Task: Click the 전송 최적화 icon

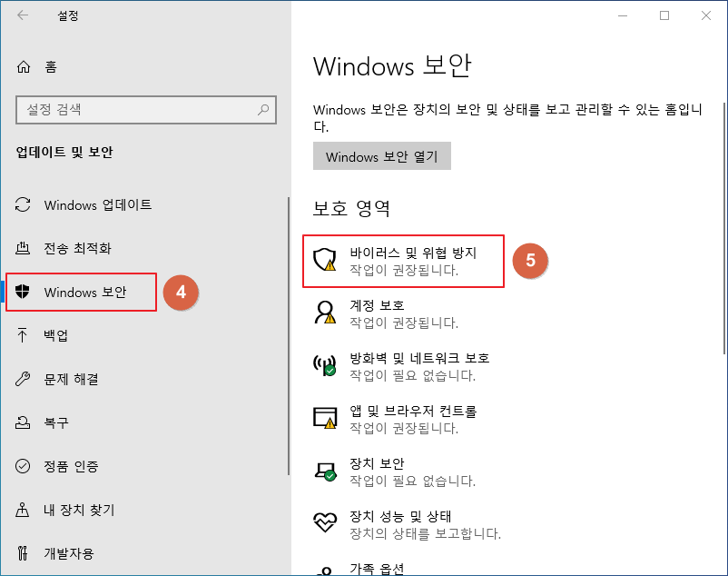Action: pyautogui.click(x=23, y=248)
